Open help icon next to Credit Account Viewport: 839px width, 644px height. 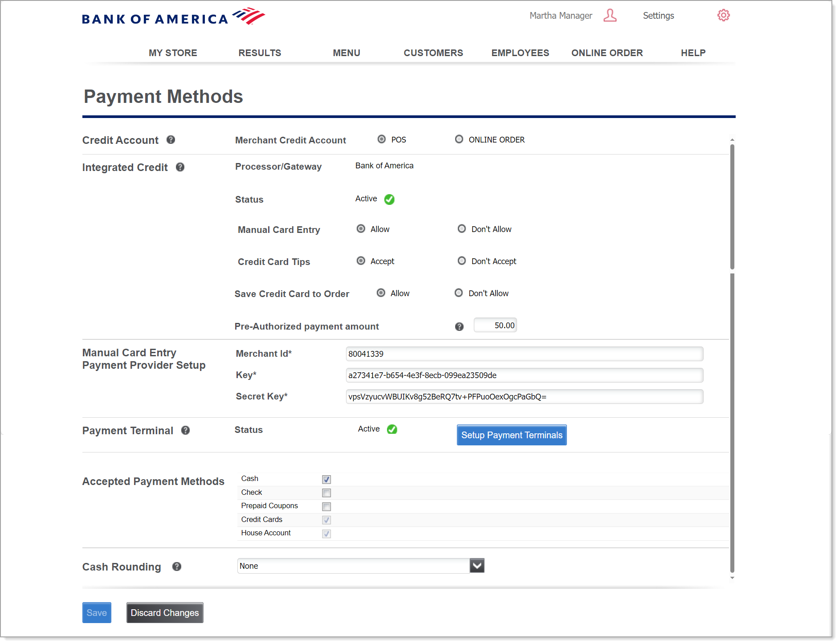click(171, 140)
